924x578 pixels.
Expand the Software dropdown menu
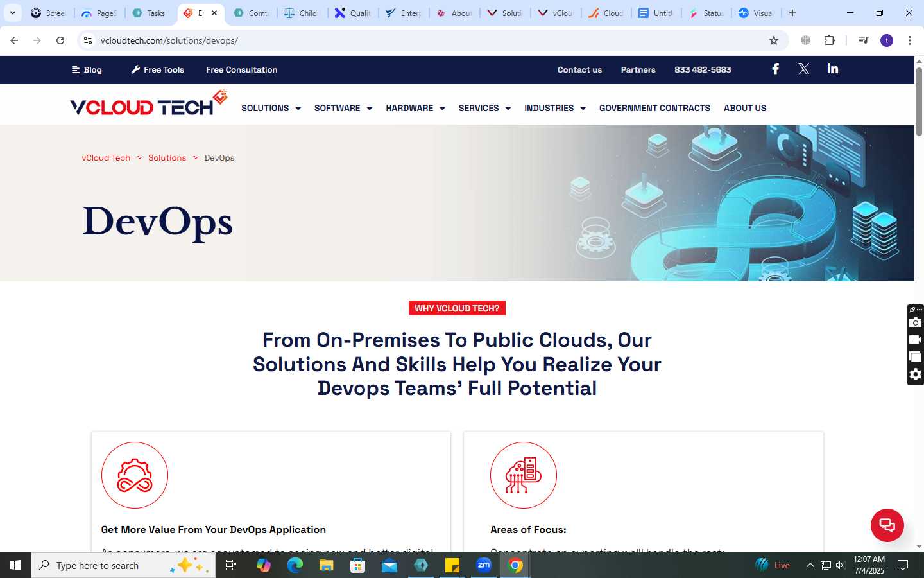(x=343, y=108)
